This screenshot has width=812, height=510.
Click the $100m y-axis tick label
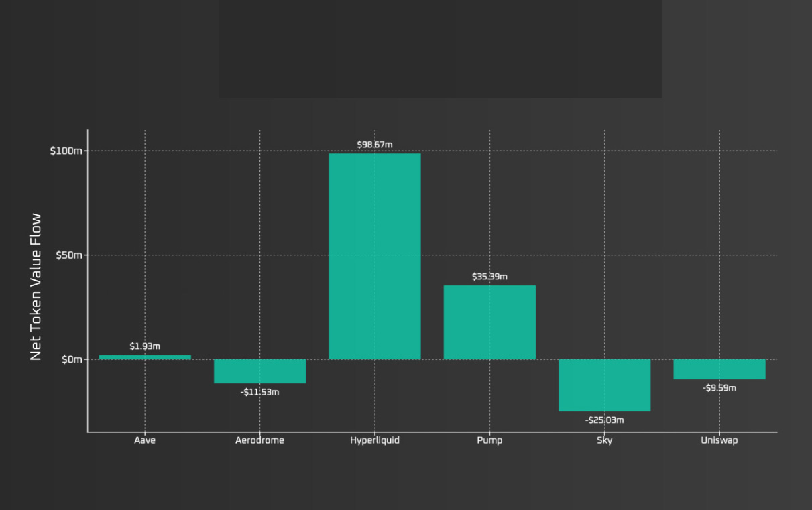[66, 151]
